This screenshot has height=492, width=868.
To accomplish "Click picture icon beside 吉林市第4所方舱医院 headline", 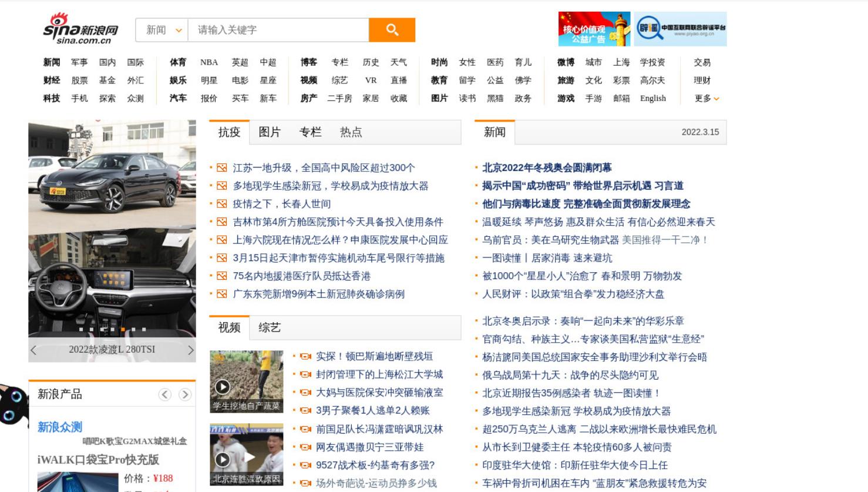I will coord(221,222).
